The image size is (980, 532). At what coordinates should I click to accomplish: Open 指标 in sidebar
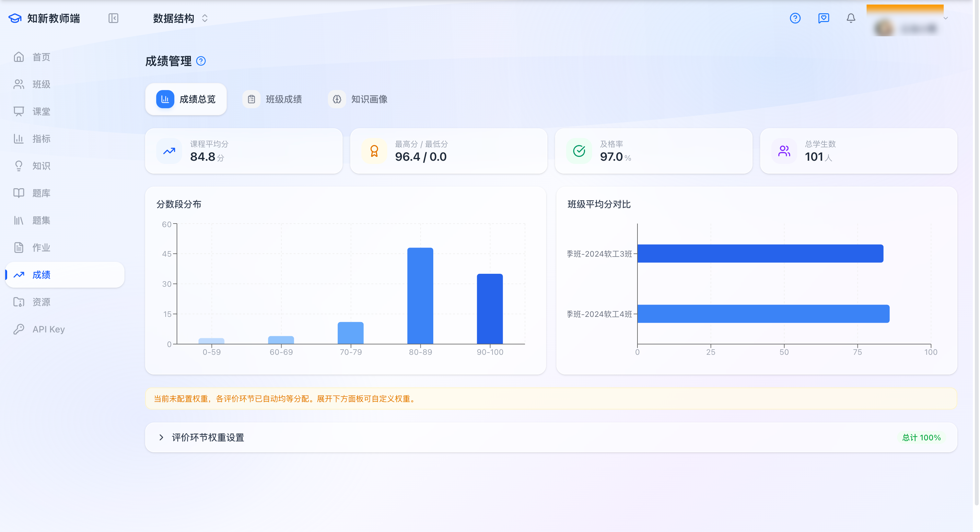(x=65, y=139)
